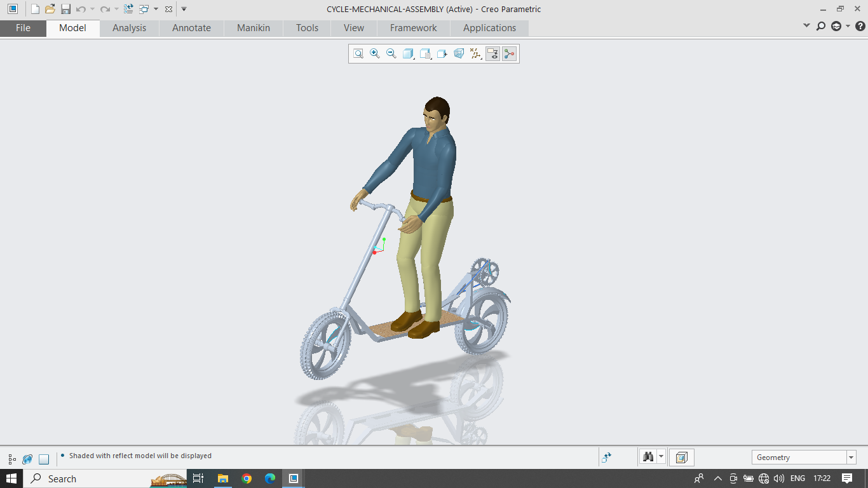This screenshot has height=488, width=868.
Task: Open the PTC help question mark icon
Action: (x=860, y=26)
